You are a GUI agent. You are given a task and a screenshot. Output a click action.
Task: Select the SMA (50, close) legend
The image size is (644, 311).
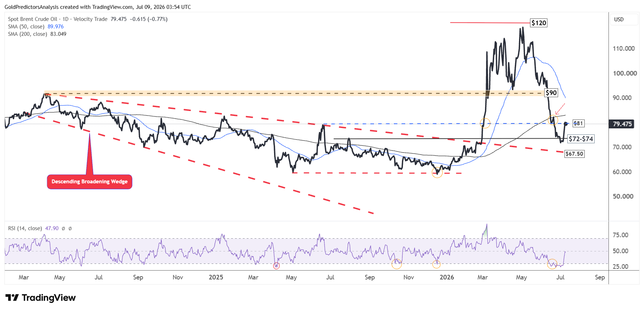point(26,27)
